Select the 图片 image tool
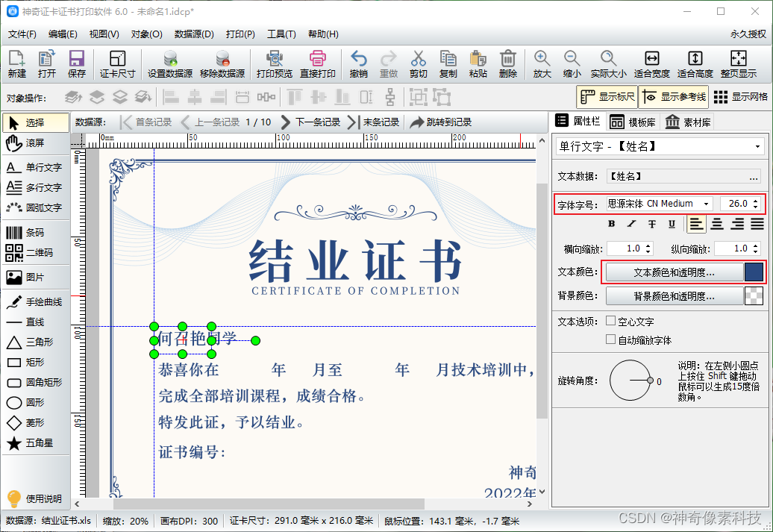This screenshot has width=773, height=532. pos(35,277)
